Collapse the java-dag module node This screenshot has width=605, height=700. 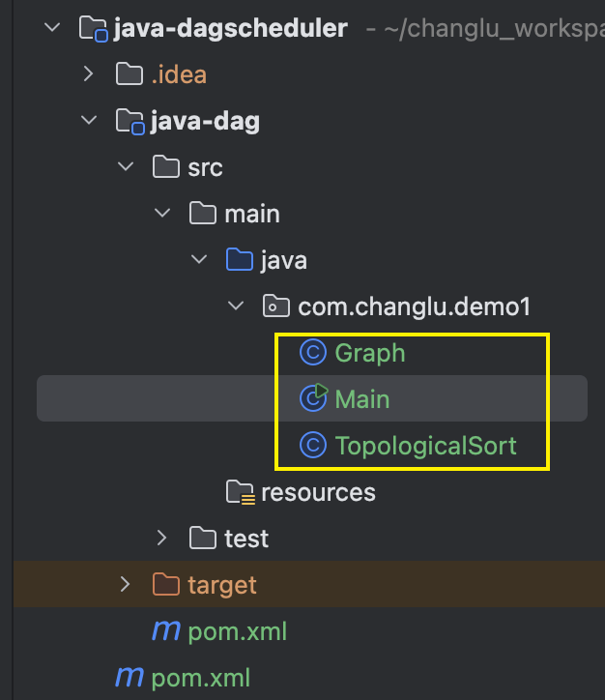[89, 120]
